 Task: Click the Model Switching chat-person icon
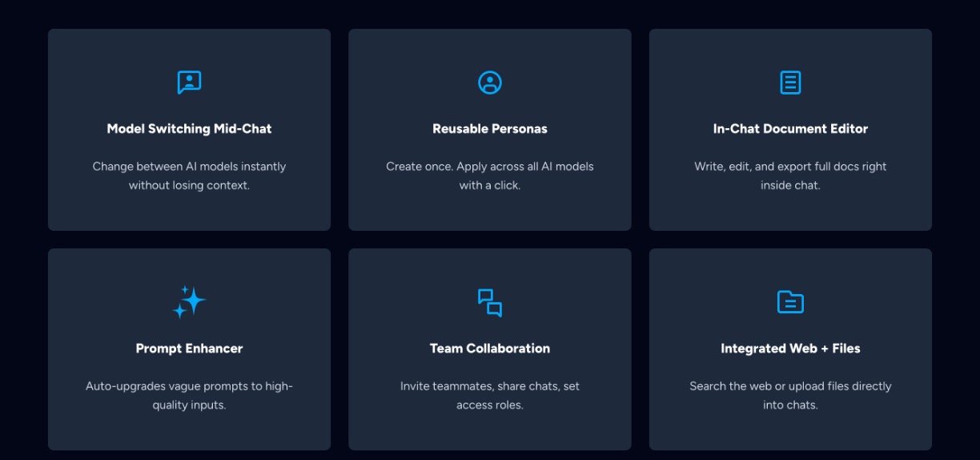(x=189, y=83)
